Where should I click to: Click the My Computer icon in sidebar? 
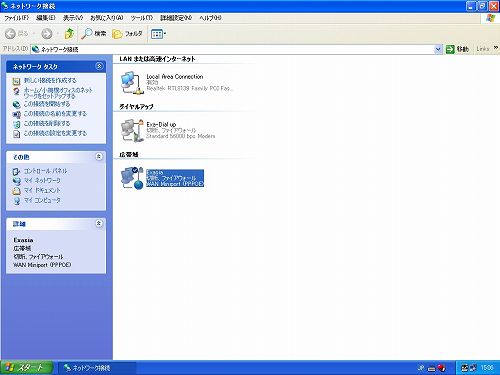click(16, 201)
